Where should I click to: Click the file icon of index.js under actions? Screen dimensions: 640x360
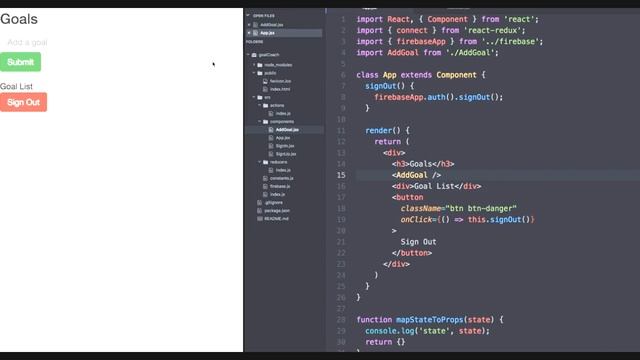(x=271, y=113)
